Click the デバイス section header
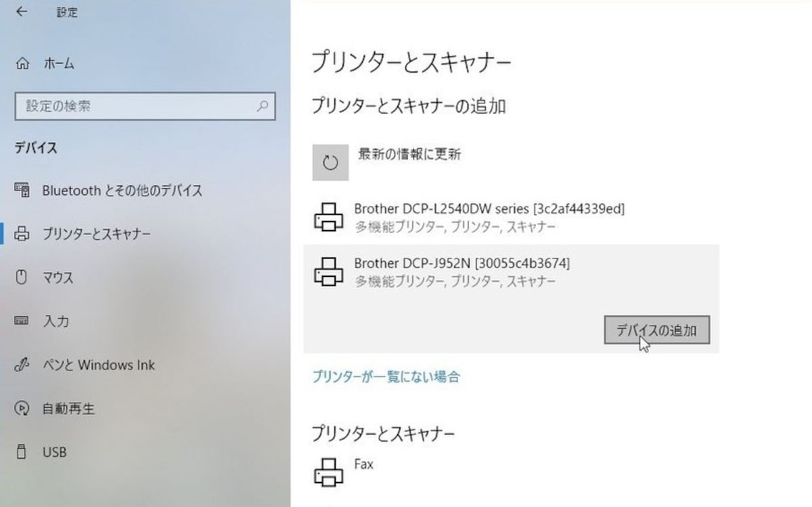Image resolution: width=812 pixels, height=507 pixels. pos(37,148)
